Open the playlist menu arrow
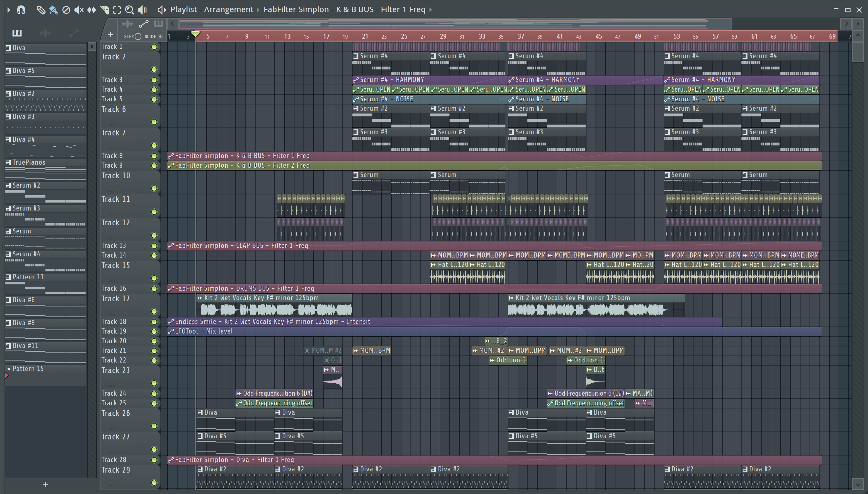This screenshot has height=494, width=868. tap(9, 10)
